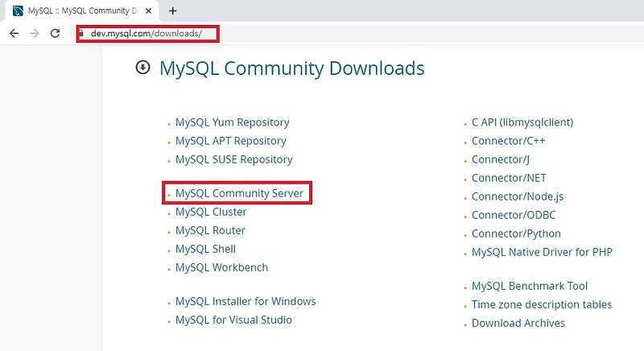Open MySQL for Visual Studio link
The height and width of the screenshot is (351, 644).
[x=233, y=320]
